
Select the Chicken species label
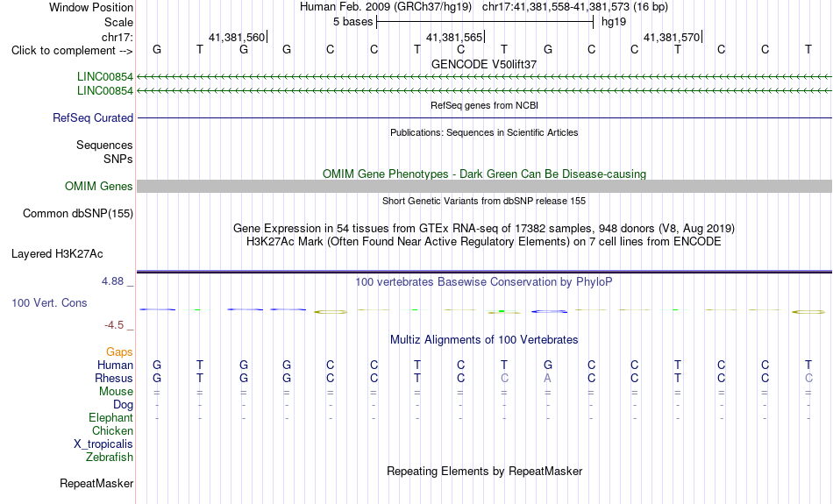[x=112, y=430]
